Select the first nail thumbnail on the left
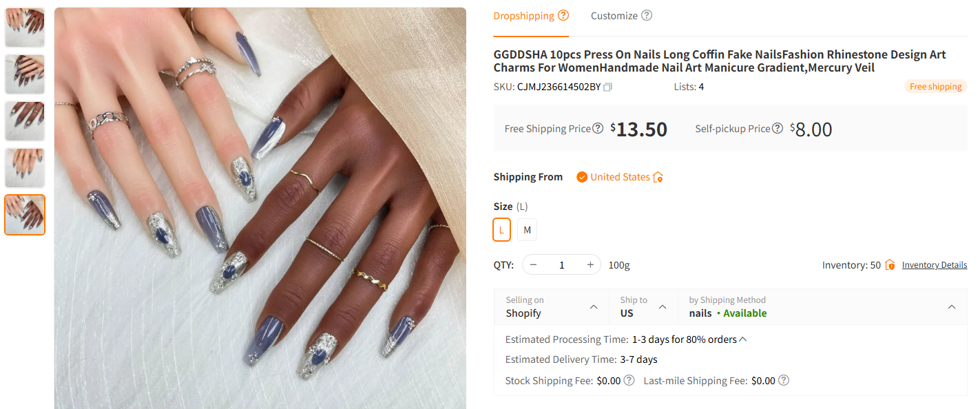The height and width of the screenshot is (409, 980). 24,27
